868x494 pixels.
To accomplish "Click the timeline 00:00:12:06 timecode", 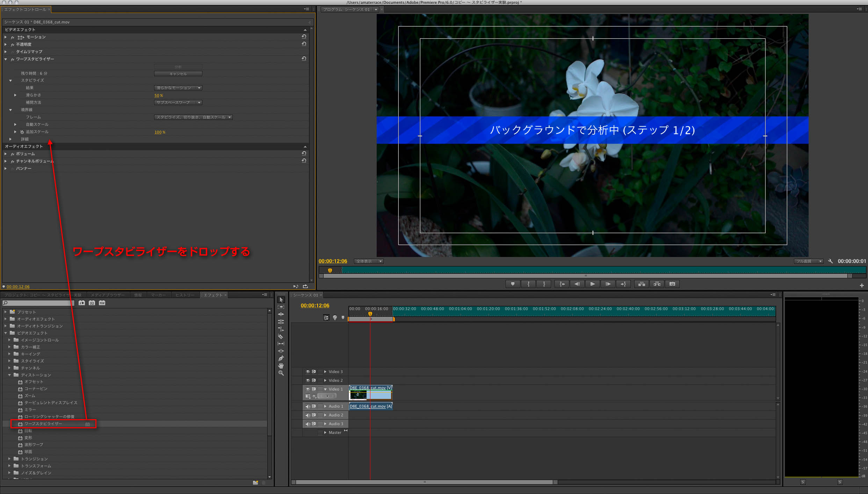I will point(315,306).
